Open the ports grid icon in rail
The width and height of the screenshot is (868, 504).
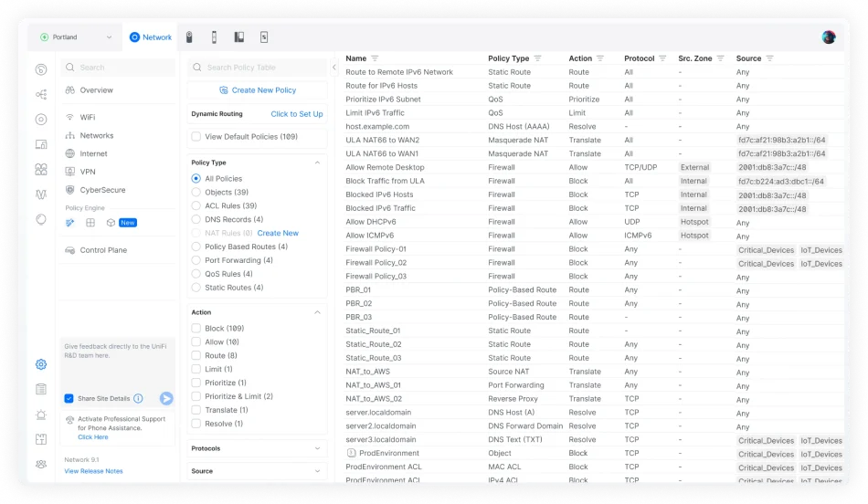41,169
